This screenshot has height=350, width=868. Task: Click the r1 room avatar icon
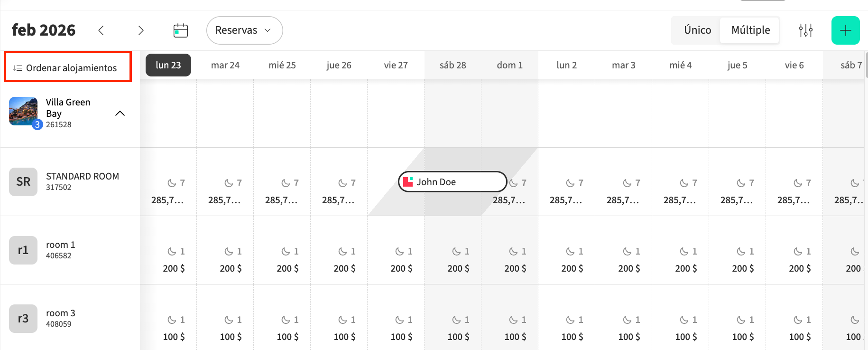click(23, 250)
